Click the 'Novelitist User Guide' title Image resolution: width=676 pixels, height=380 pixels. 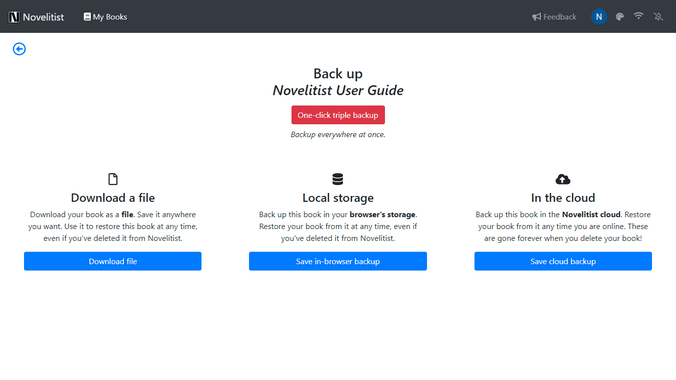tap(338, 90)
